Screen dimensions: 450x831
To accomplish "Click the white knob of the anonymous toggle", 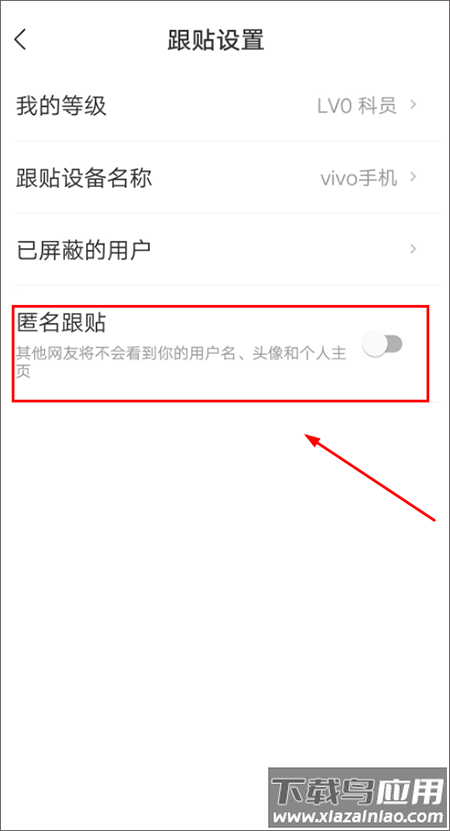I will click(x=374, y=344).
